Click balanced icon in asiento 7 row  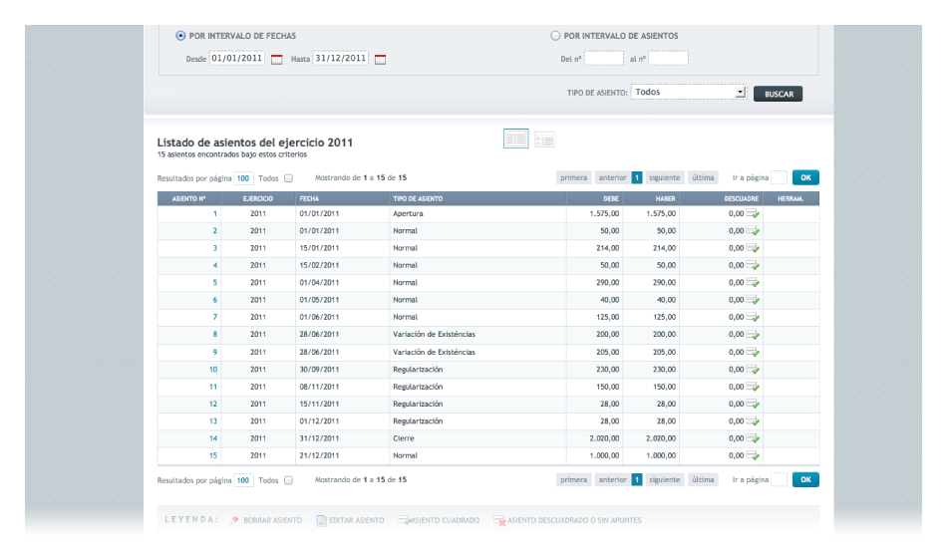click(753, 318)
